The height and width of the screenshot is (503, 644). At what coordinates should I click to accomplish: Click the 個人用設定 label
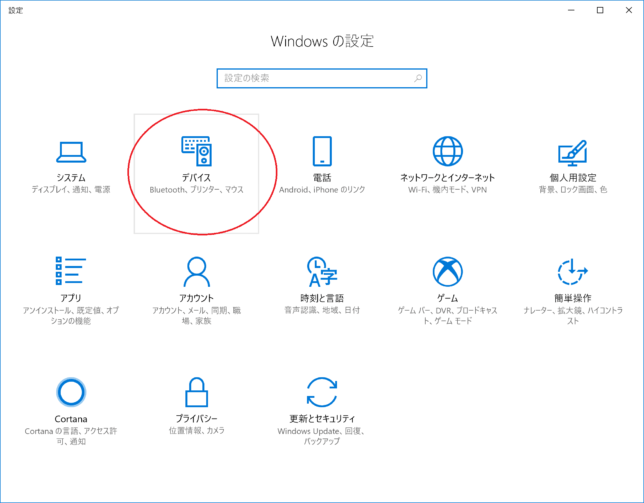[x=573, y=178]
